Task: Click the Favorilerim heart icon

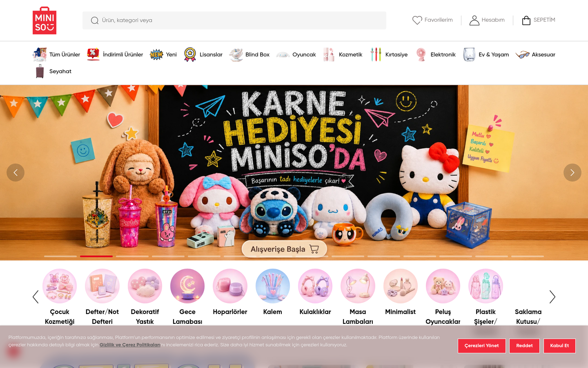Action: [417, 20]
